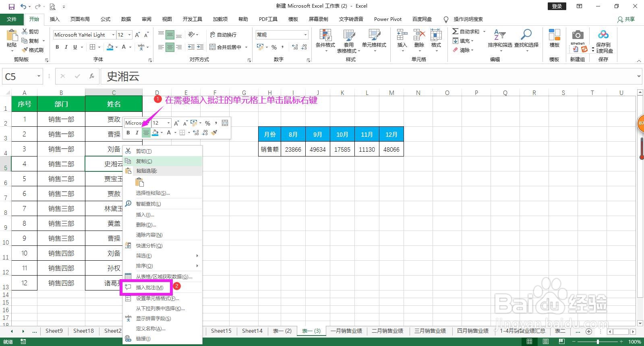Screen dimensions: 644x346
Task: Click the Cell Styles icon (单元格样式)
Action: coord(374,35)
